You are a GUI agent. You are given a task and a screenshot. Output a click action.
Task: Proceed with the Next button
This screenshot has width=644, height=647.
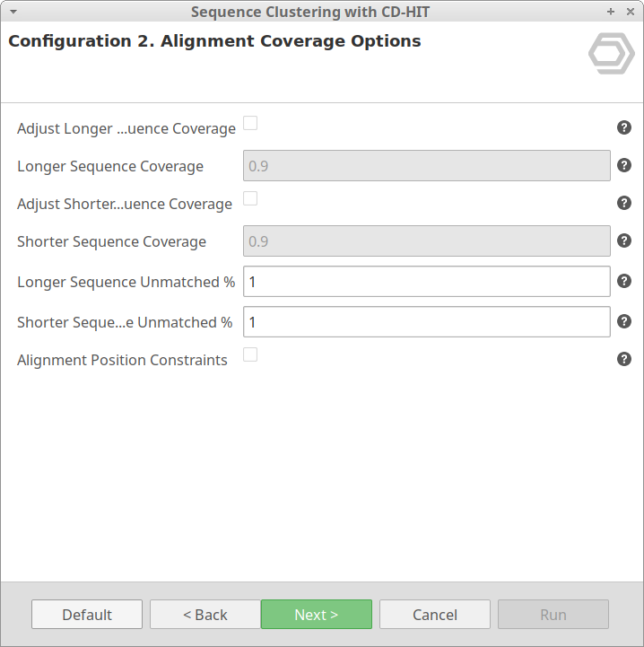click(317, 615)
